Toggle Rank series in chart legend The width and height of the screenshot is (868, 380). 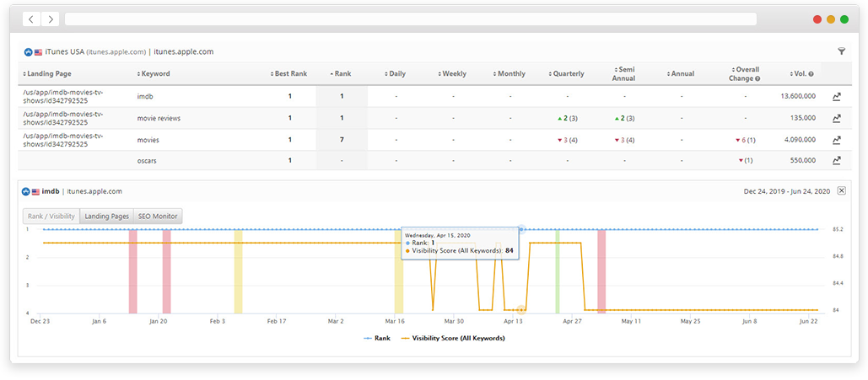coord(378,338)
